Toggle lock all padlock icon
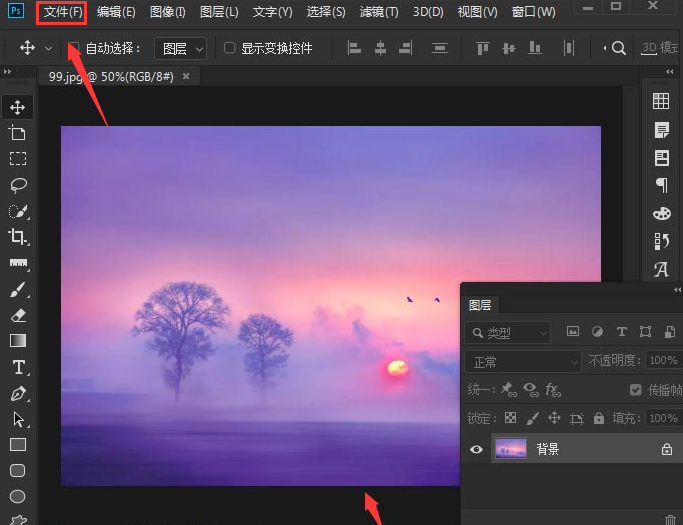683x525 pixels. 599,418
